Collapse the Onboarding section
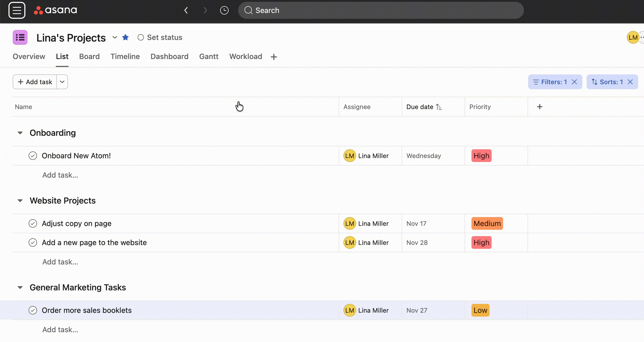The height and width of the screenshot is (342, 644). coord(20,133)
